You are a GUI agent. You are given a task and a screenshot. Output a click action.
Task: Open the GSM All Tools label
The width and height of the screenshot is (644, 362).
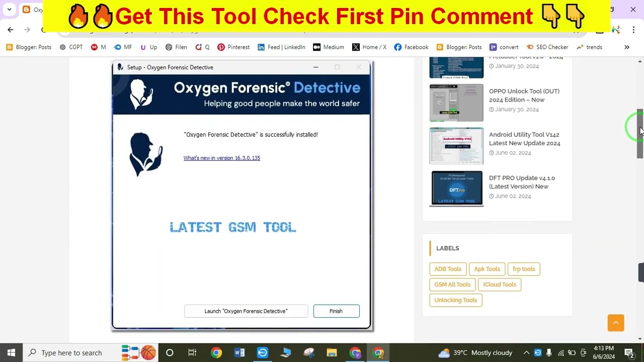point(452,284)
